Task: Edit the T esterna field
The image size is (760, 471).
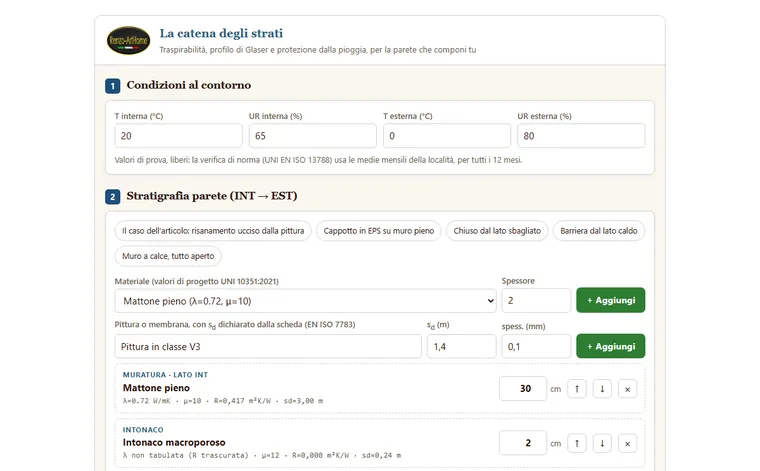Action: pyautogui.click(x=447, y=136)
